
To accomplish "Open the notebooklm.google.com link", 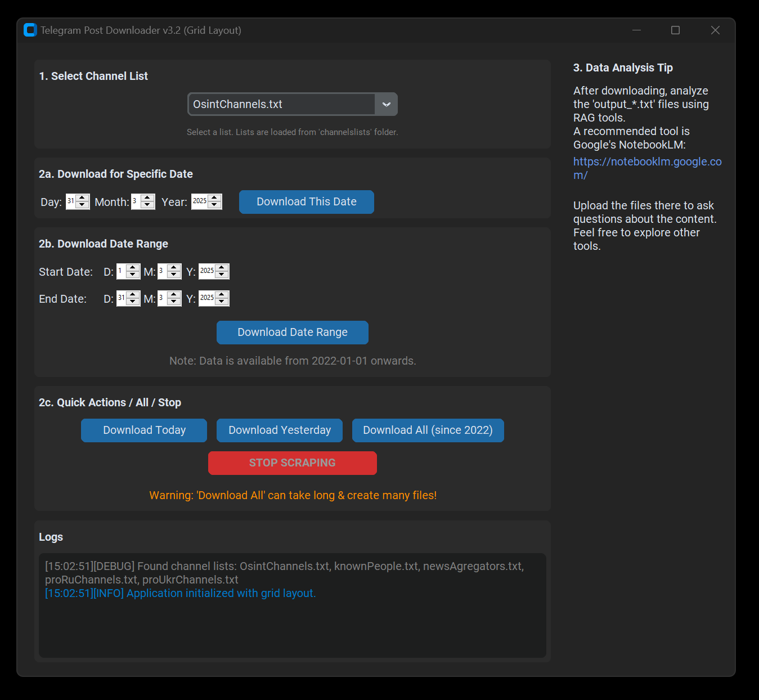I will coord(647,168).
